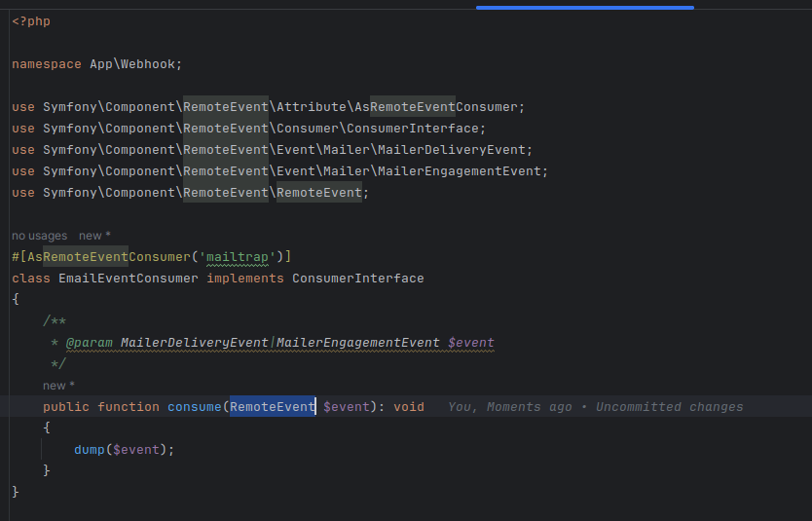Click ConsumerInterface after implements keyword
The image size is (812, 521).
pos(358,279)
